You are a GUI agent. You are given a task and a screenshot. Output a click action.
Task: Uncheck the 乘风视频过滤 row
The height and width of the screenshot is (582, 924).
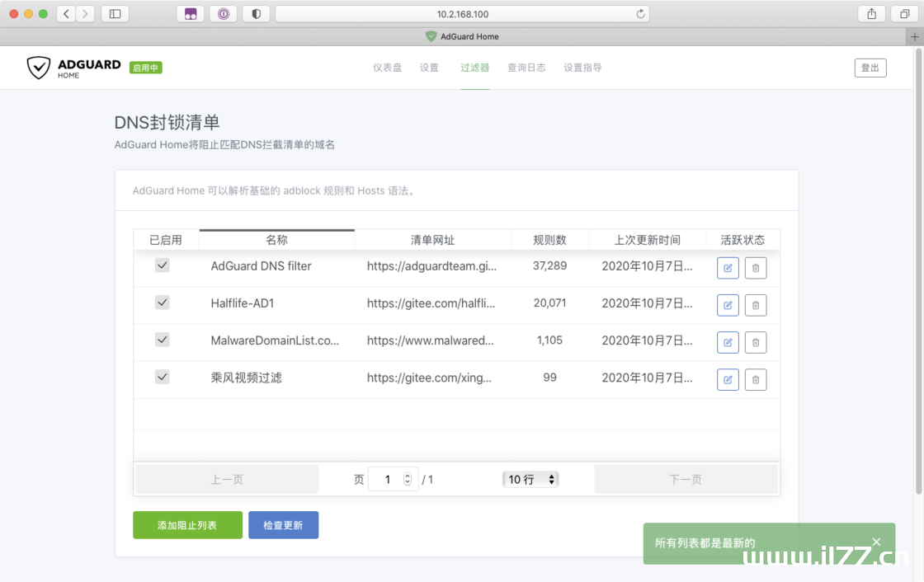click(162, 377)
